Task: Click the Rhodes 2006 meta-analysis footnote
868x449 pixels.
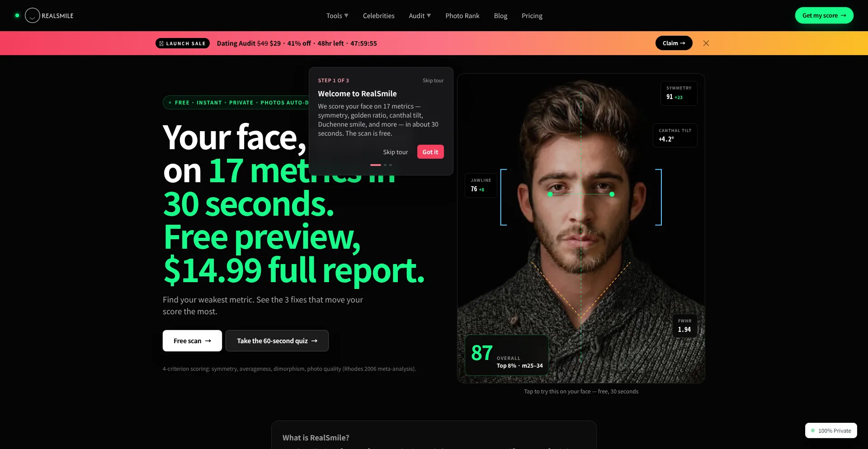Action: click(289, 369)
